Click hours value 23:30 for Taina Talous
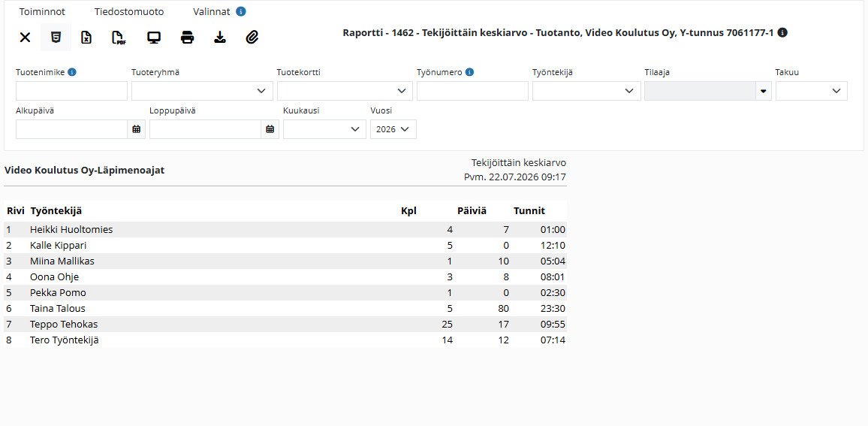Image resolution: width=868 pixels, height=426 pixels. coord(553,309)
